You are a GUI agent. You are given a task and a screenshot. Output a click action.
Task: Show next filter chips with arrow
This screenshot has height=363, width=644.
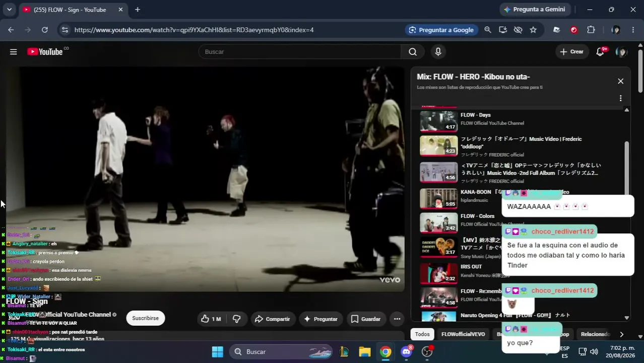pyautogui.click(x=621, y=334)
